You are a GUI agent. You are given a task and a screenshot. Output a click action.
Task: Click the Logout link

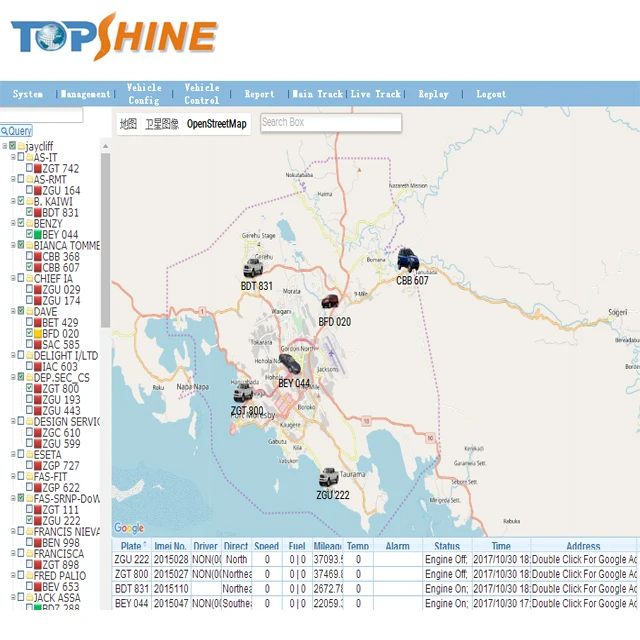[491, 94]
